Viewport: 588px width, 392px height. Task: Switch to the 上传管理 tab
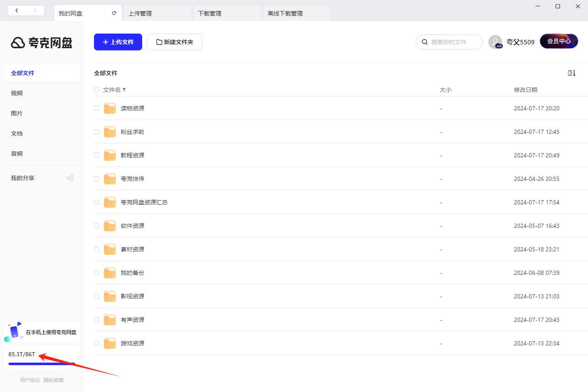point(157,13)
